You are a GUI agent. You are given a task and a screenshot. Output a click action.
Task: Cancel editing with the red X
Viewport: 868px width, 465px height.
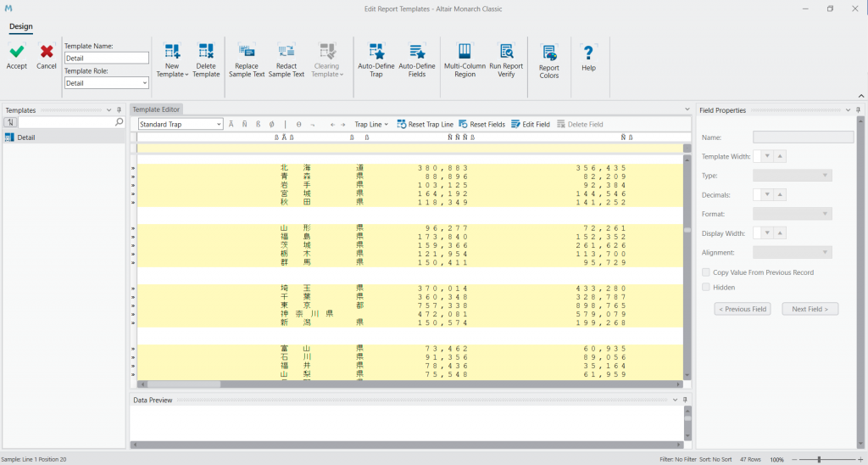click(x=47, y=57)
